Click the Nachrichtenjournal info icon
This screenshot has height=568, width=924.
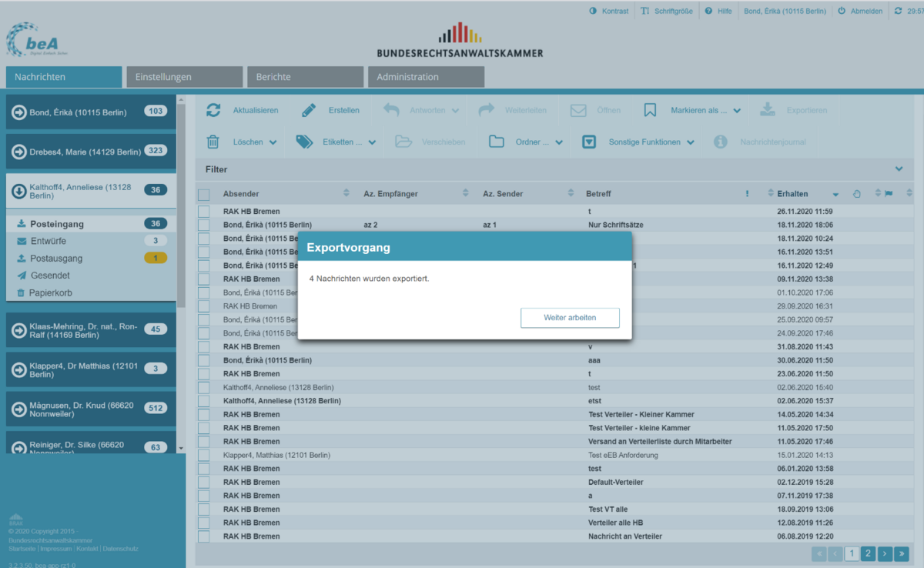(721, 142)
